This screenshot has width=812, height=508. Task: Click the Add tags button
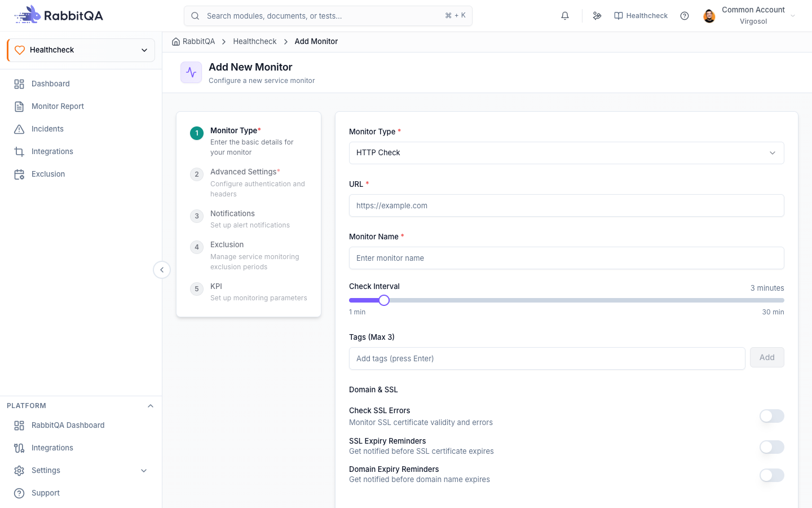pos(767,357)
